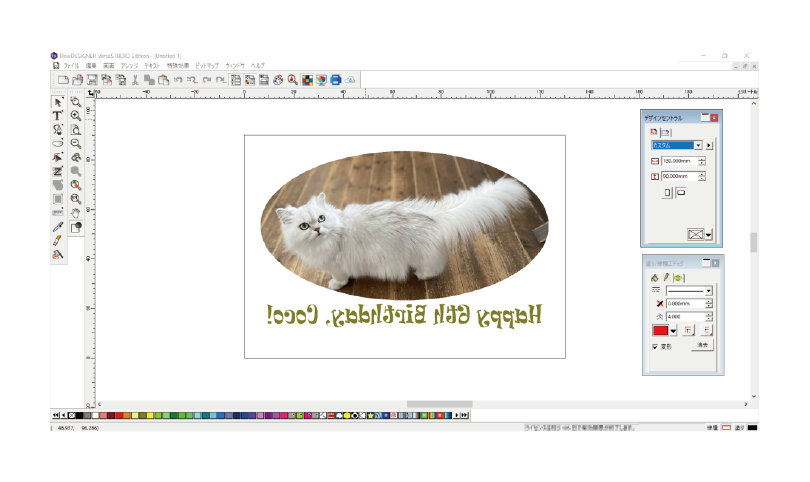Screen dimensions: 810x482
Task: Select the arrow selection tool
Action: (x=58, y=102)
